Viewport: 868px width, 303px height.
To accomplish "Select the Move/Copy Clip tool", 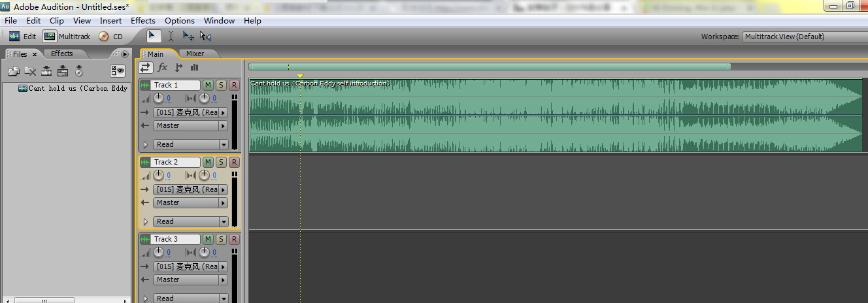I will click(188, 37).
